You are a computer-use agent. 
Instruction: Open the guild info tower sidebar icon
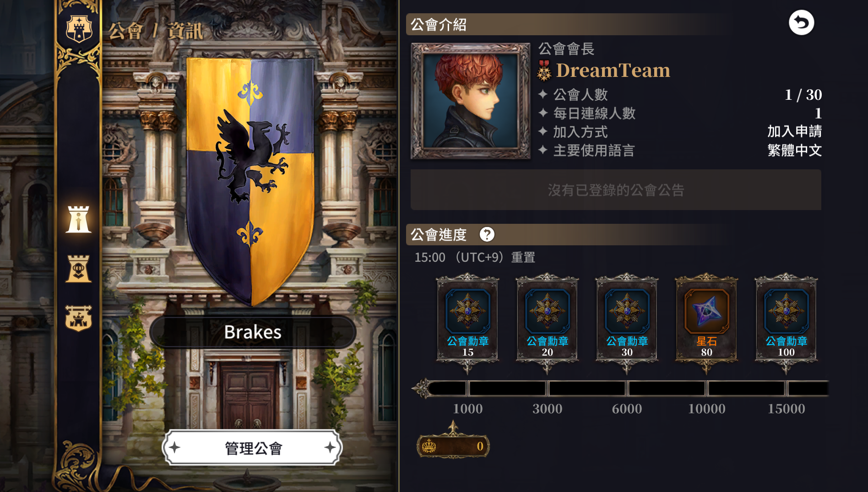point(79,219)
